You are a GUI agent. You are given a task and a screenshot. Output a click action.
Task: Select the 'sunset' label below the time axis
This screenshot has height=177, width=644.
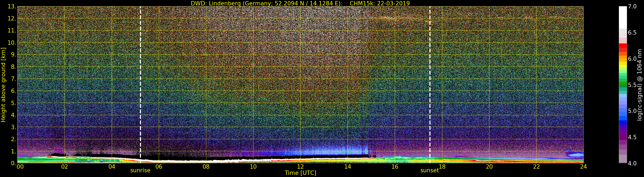pyautogui.click(x=429, y=171)
